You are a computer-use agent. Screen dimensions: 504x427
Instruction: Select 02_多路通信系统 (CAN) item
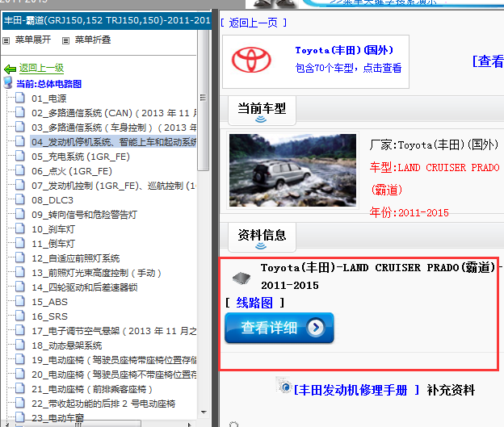point(114,113)
